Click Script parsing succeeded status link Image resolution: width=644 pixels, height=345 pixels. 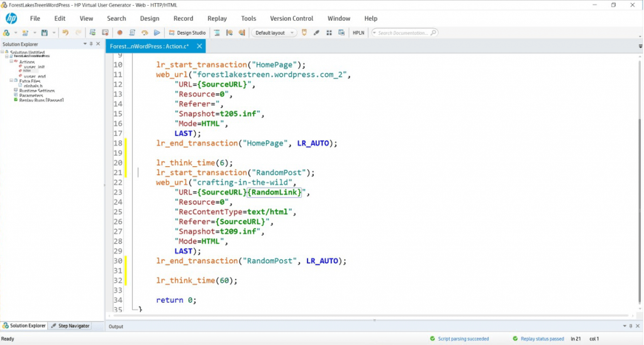point(464,339)
